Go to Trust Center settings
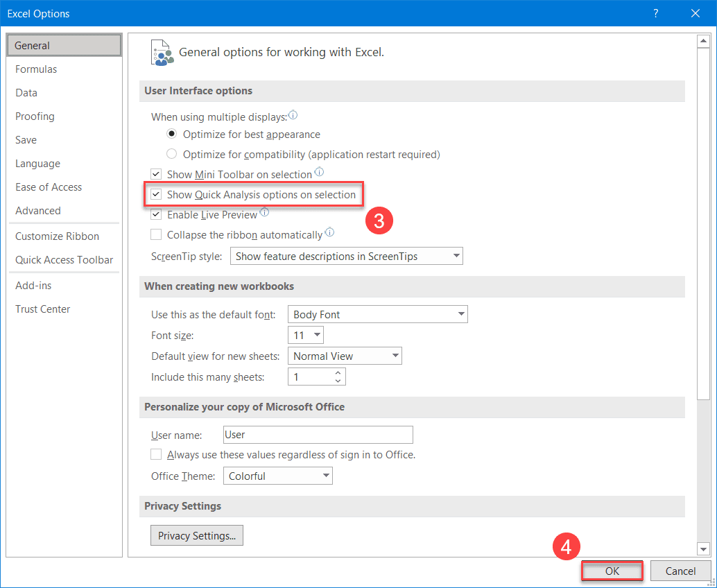Viewport: 717px width, 588px height. tap(43, 309)
